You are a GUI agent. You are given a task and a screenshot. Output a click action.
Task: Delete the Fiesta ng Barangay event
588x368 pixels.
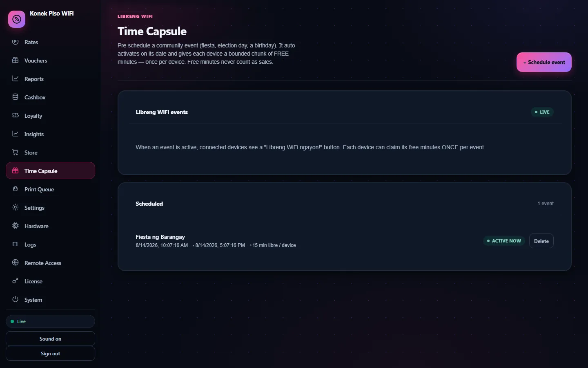pos(541,241)
